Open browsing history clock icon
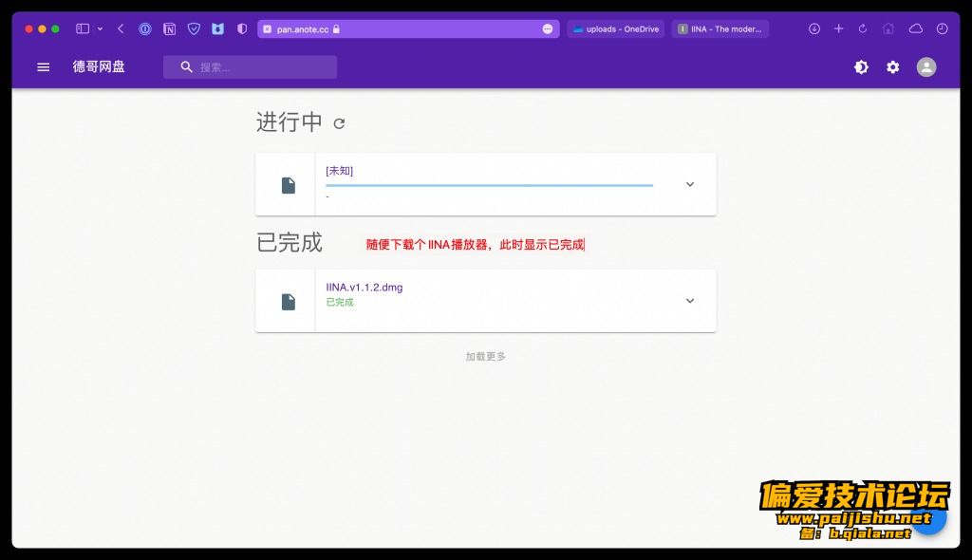Image resolution: width=972 pixels, height=560 pixels. point(943,28)
